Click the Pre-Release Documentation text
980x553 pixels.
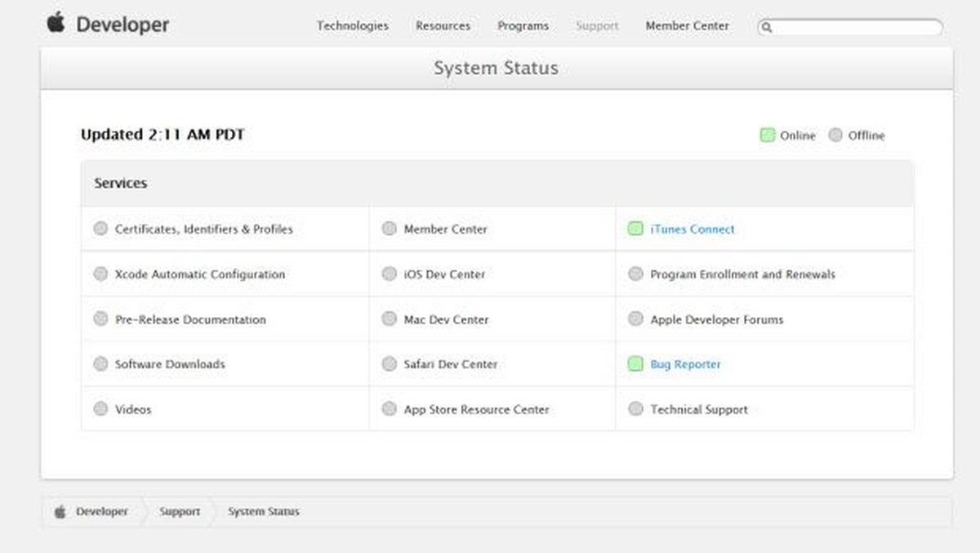[x=190, y=319]
